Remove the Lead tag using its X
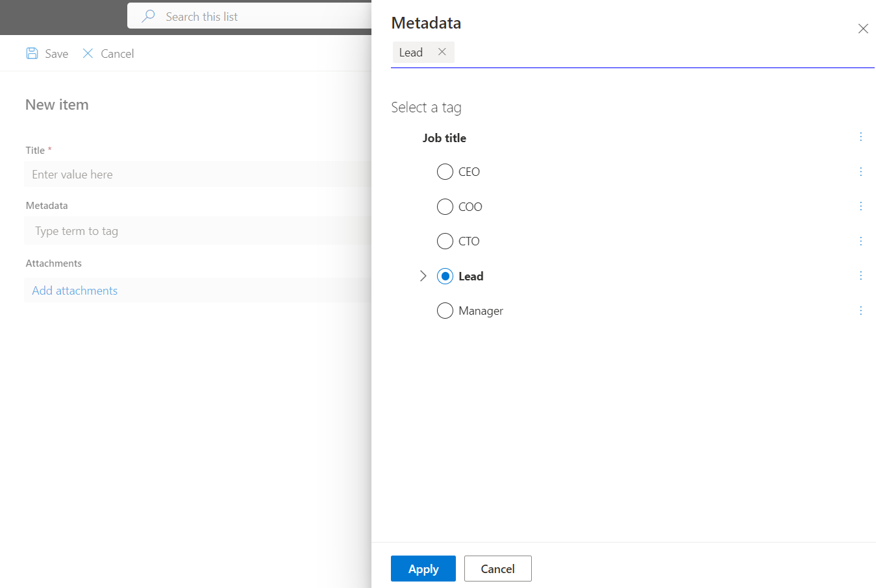The height and width of the screenshot is (588, 876). pos(442,52)
